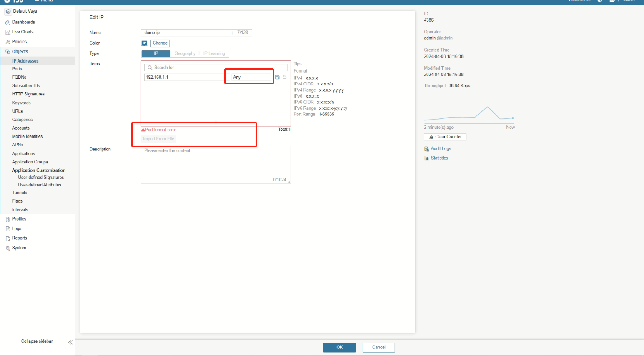Click the Statistics chart icon
644x356 pixels.
point(426,158)
